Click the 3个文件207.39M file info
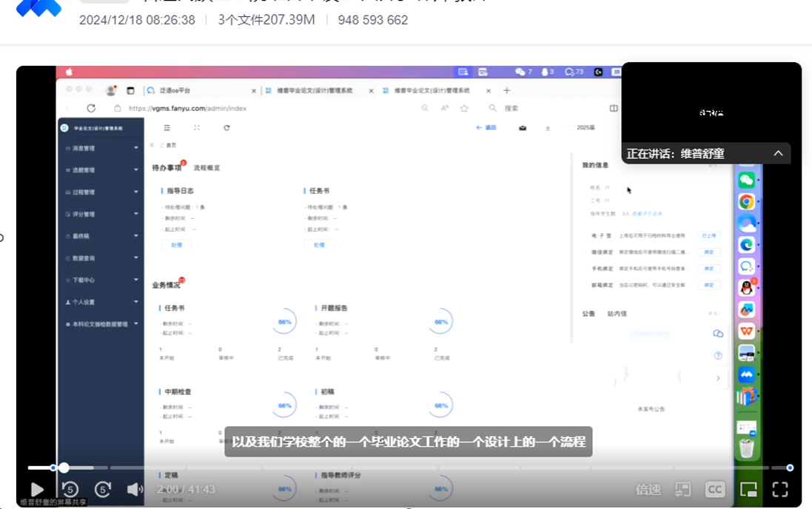 266,20
